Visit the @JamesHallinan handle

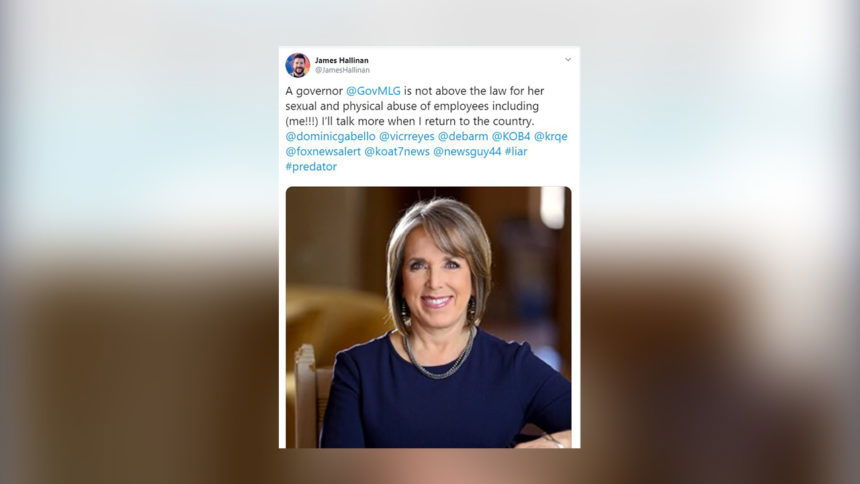click(x=342, y=70)
